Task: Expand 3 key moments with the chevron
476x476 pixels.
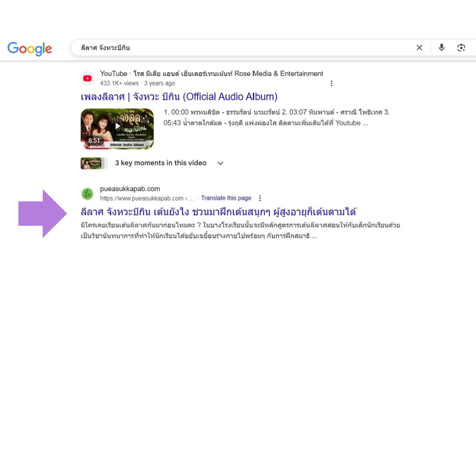Action: point(220,163)
